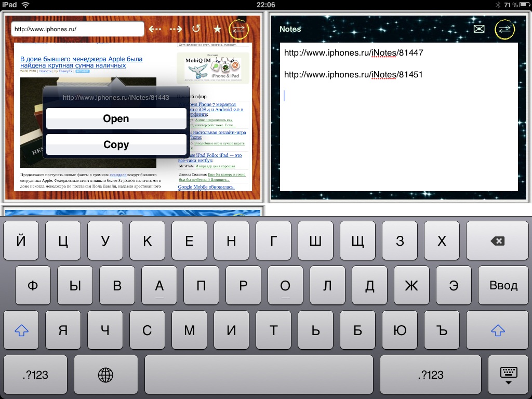Tap the Ц key

click(x=63, y=241)
